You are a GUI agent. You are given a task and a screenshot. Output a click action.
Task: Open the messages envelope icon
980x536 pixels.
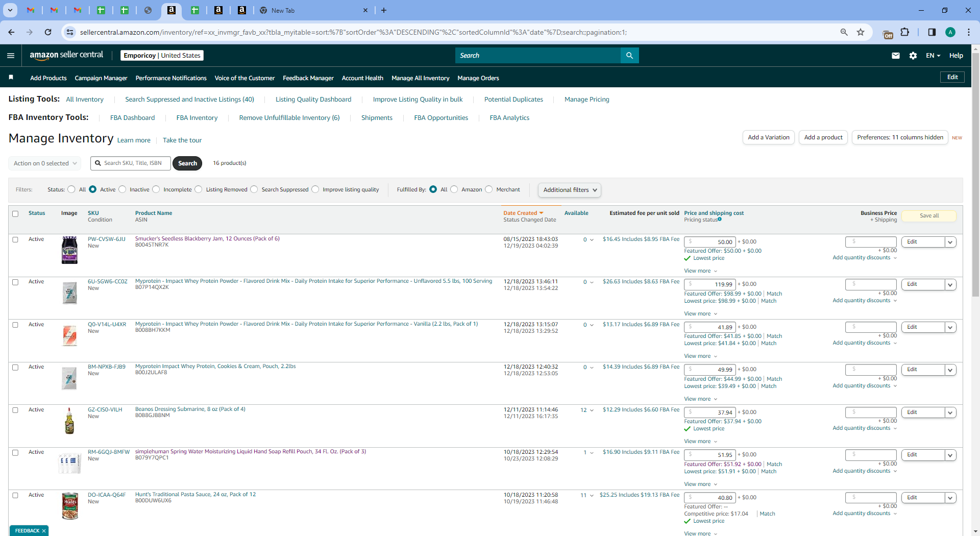pos(895,56)
